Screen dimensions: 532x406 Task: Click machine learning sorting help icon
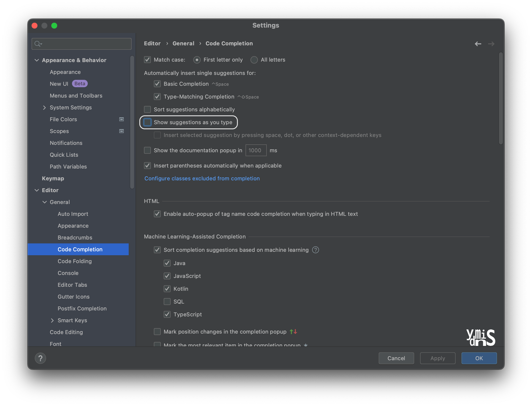click(316, 250)
